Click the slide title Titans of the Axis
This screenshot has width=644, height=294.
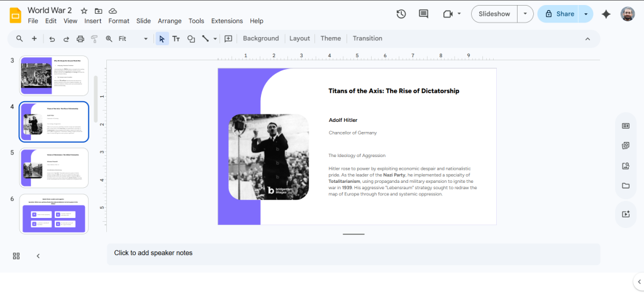tap(394, 91)
